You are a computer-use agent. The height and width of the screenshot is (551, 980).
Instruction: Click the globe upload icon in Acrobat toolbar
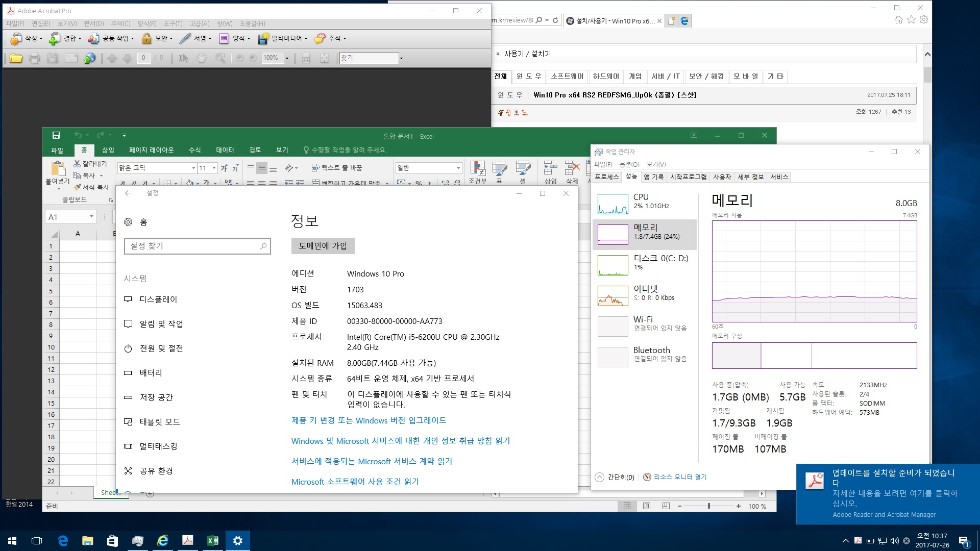point(89,58)
